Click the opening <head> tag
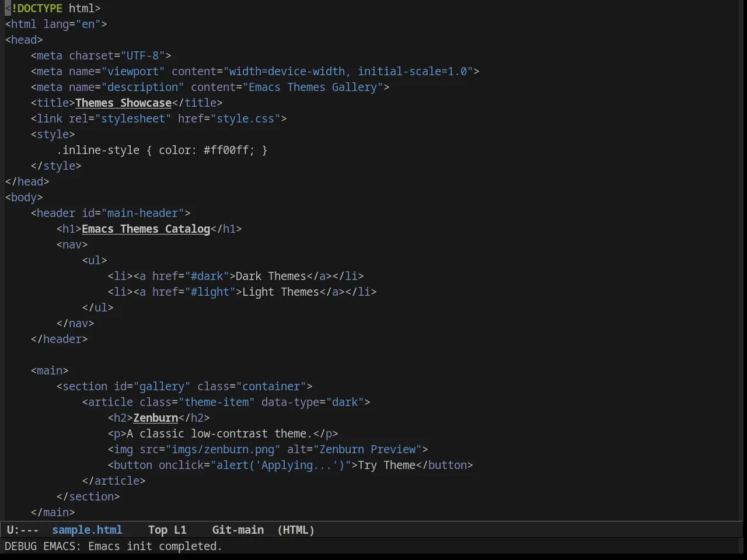747x560 pixels. [x=24, y=40]
